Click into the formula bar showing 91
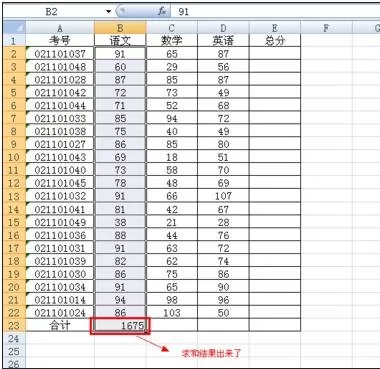This screenshot has height=369, width=380. [275, 12]
